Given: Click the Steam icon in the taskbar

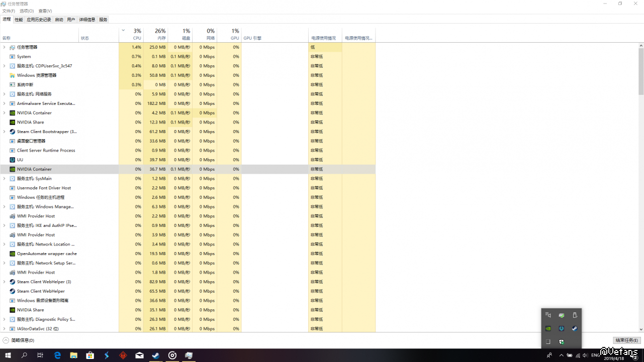Looking at the screenshot, I should [x=156, y=355].
